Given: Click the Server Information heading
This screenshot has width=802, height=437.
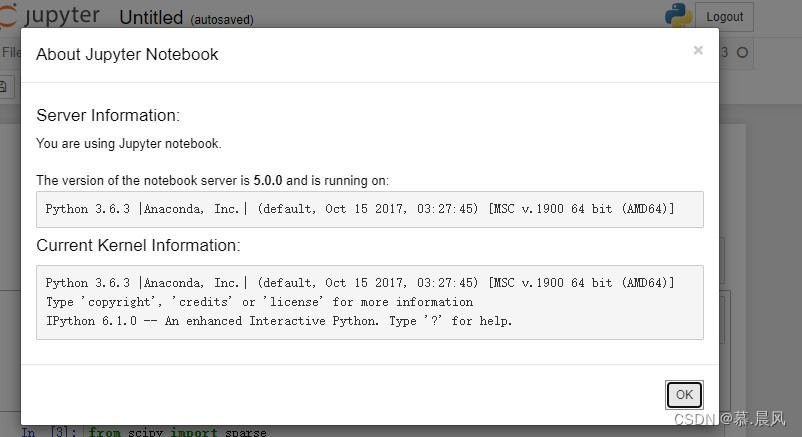Looking at the screenshot, I should (x=108, y=115).
